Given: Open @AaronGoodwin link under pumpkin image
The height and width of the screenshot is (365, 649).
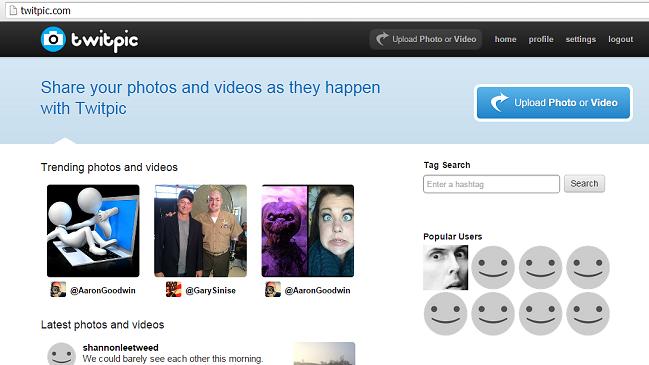Looking at the screenshot, I should click(317, 291).
